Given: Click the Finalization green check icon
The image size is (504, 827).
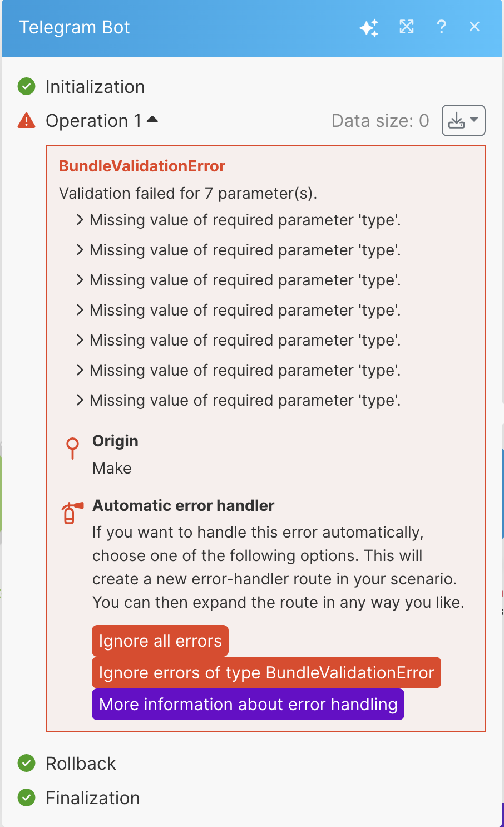Looking at the screenshot, I should point(26,798).
